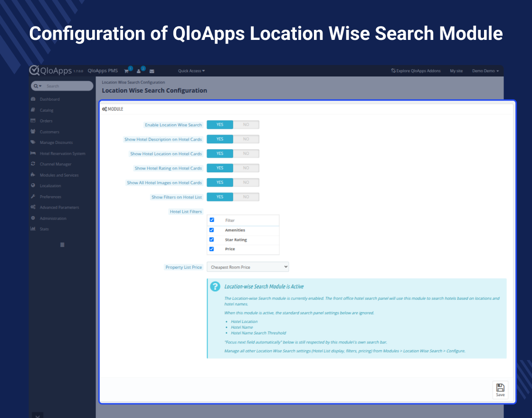Click Location Wise Search Configuration breadcrumb
Image resolution: width=532 pixels, height=418 pixels.
(133, 82)
